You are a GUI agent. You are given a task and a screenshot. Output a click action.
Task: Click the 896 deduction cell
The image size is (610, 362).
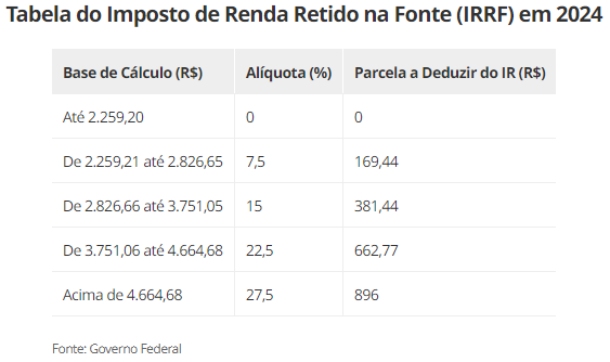click(449, 294)
